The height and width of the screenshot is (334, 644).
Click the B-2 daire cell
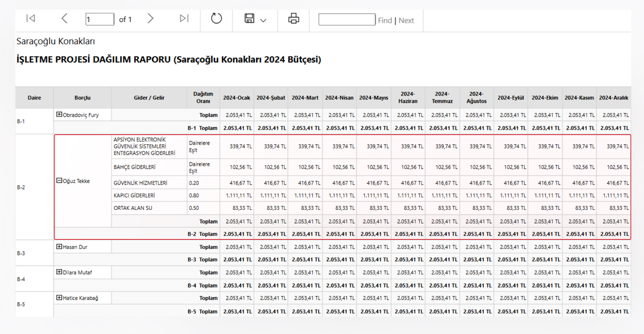click(34, 187)
